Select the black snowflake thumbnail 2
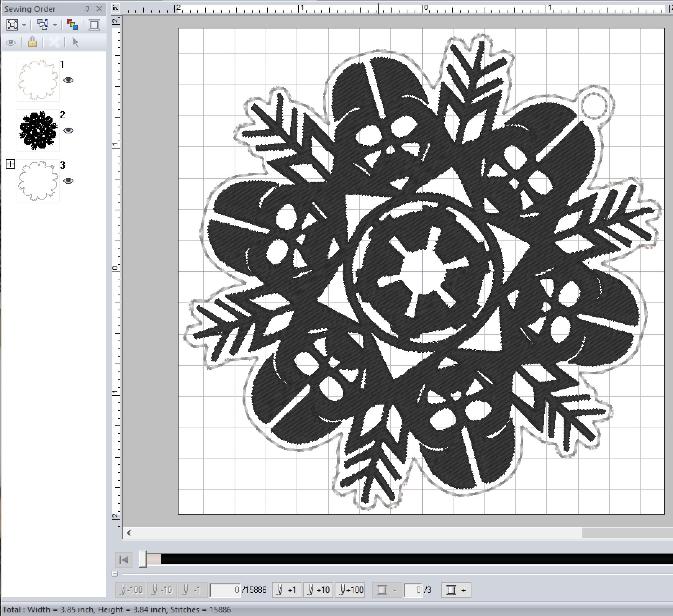 pyautogui.click(x=38, y=131)
